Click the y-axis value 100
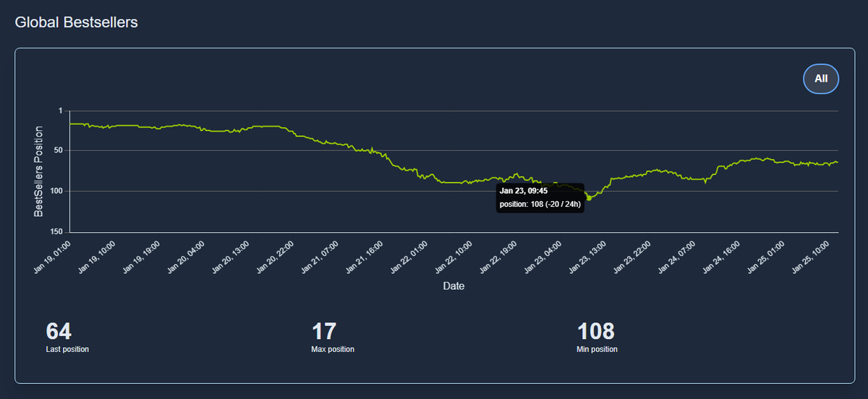Viewport: 868px width, 399px height. coord(56,191)
